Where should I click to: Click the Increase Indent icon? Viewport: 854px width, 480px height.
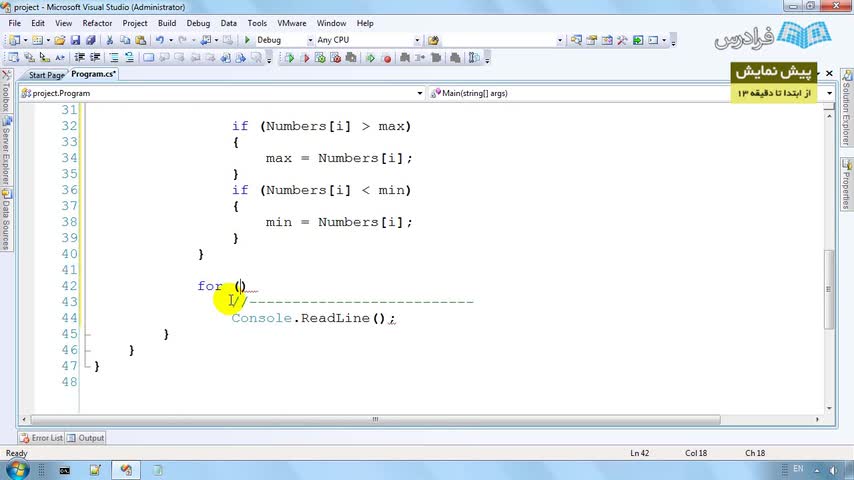coord(95,58)
